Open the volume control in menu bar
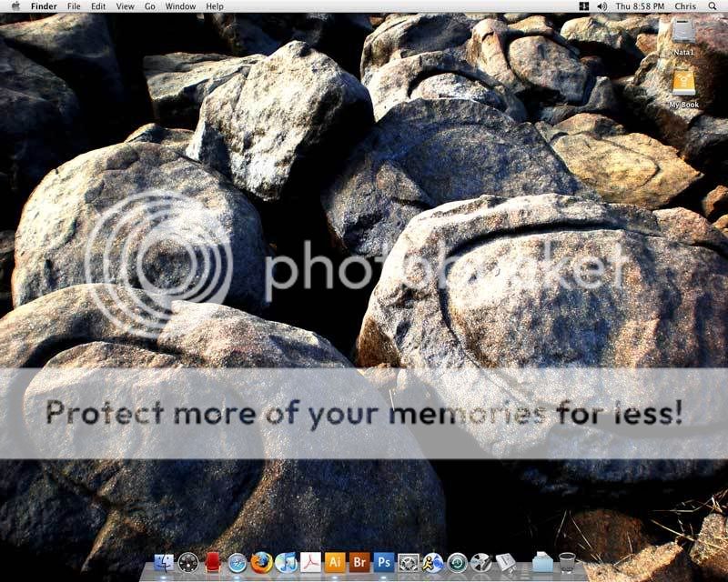The height and width of the screenshot is (582, 728). (602, 6)
